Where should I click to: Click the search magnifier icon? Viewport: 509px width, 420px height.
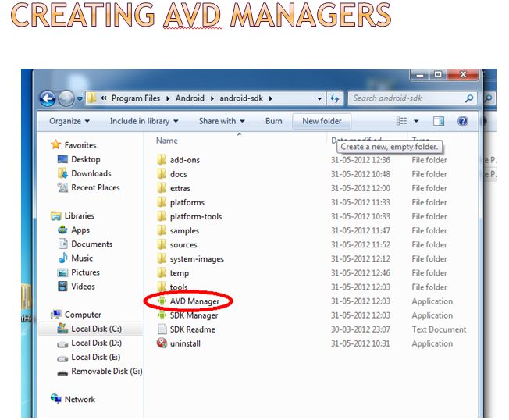[469, 98]
